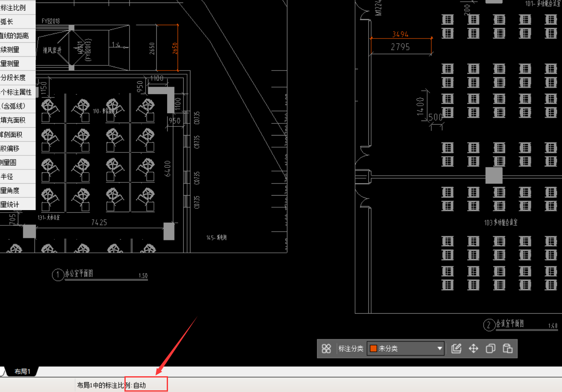This screenshot has height=392, width=562.
Task: Open the measurement statistics menu item (统计)
Action: point(10,204)
